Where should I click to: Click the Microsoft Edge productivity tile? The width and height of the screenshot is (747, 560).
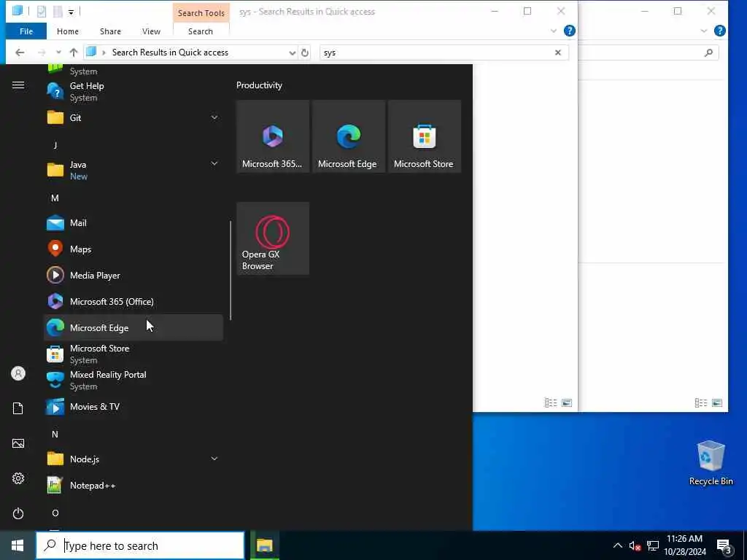point(348,136)
